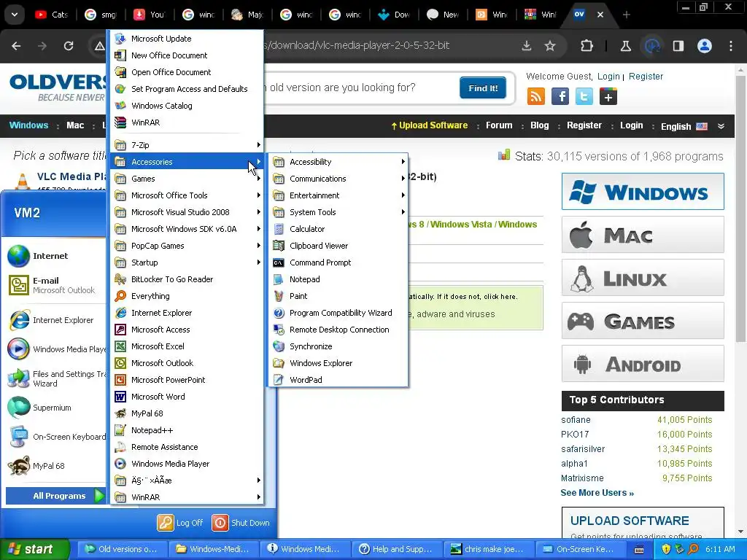Click the All Programs button

pos(55,496)
